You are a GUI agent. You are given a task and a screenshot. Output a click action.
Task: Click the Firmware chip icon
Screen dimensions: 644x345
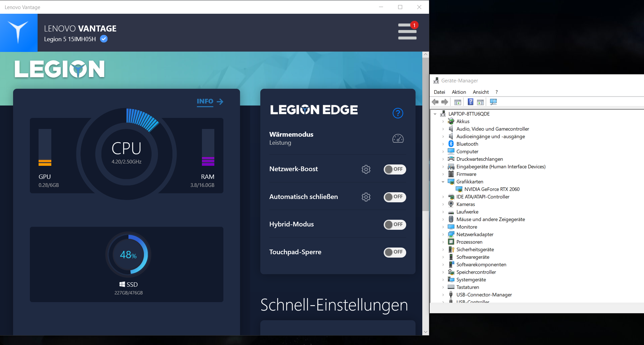point(451,174)
